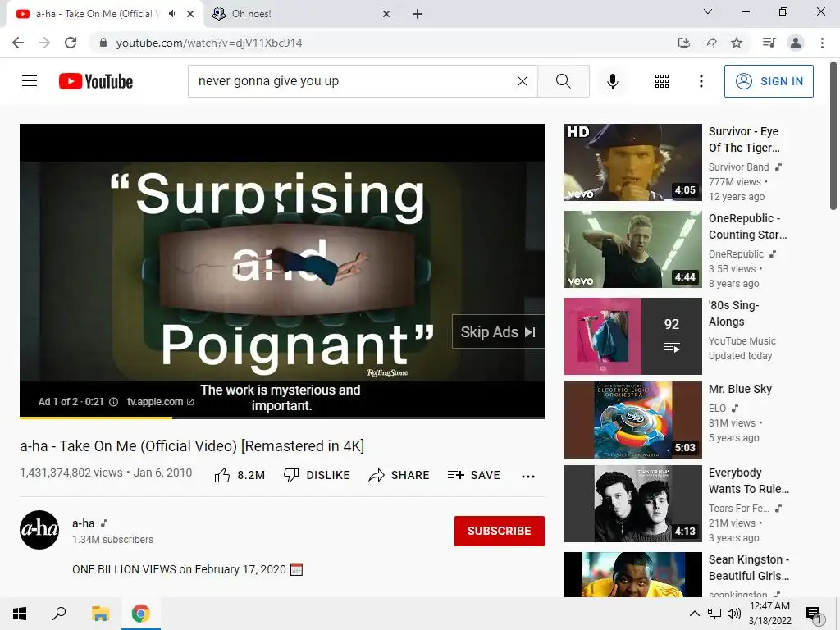Click the Chrome taskbar icon
This screenshot has height=630, width=840.
click(141, 614)
